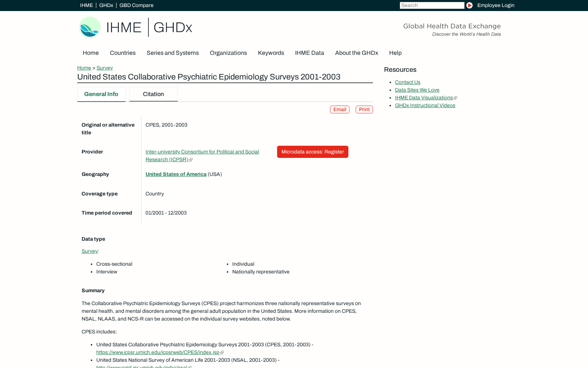Click the Survey data type link
This screenshot has width=588, height=368.
point(90,251)
